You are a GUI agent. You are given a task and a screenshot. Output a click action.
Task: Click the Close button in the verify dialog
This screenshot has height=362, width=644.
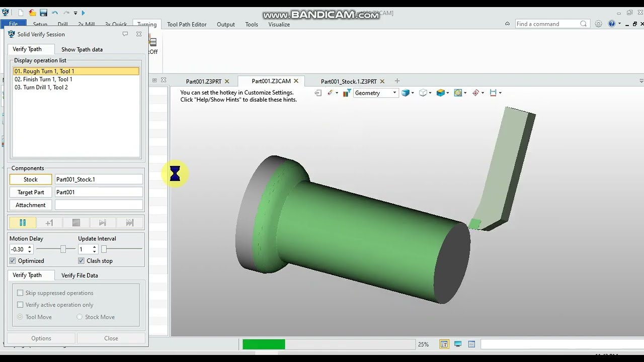[x=111, y=338]
